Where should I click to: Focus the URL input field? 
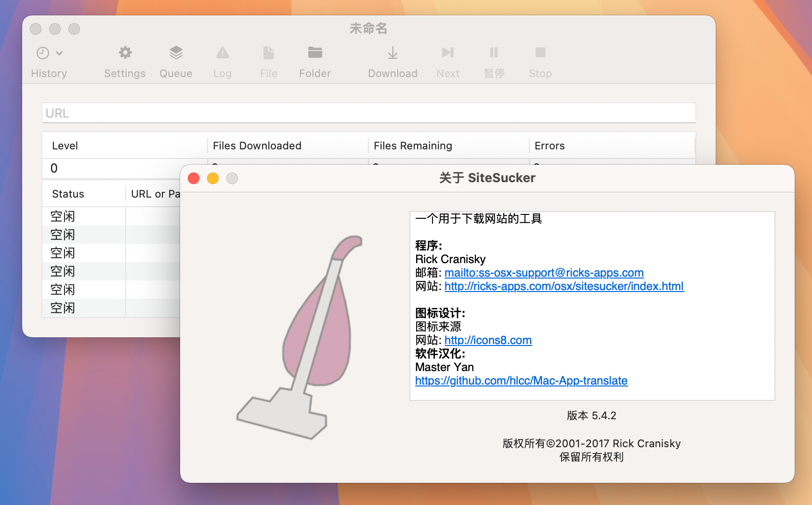coord(369,113)
